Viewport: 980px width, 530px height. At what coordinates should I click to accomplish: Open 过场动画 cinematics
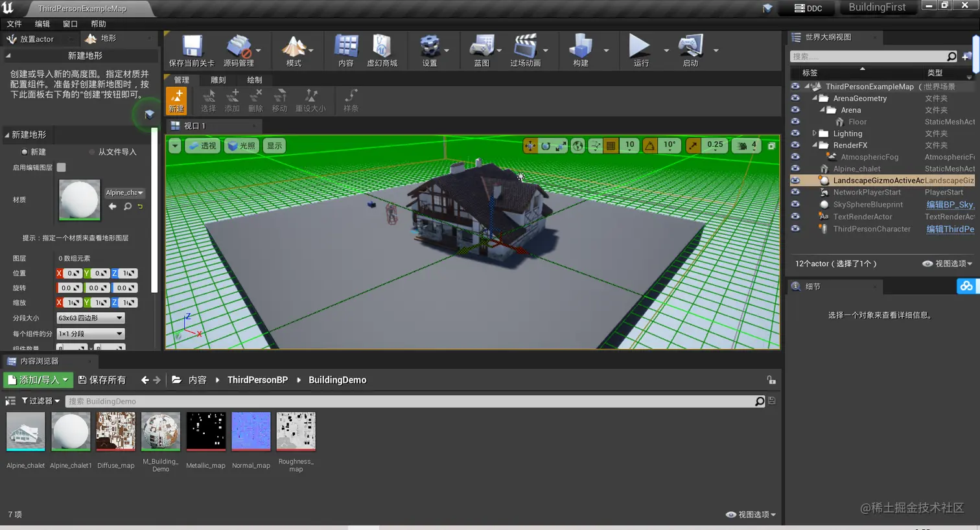tap(525, 51)
